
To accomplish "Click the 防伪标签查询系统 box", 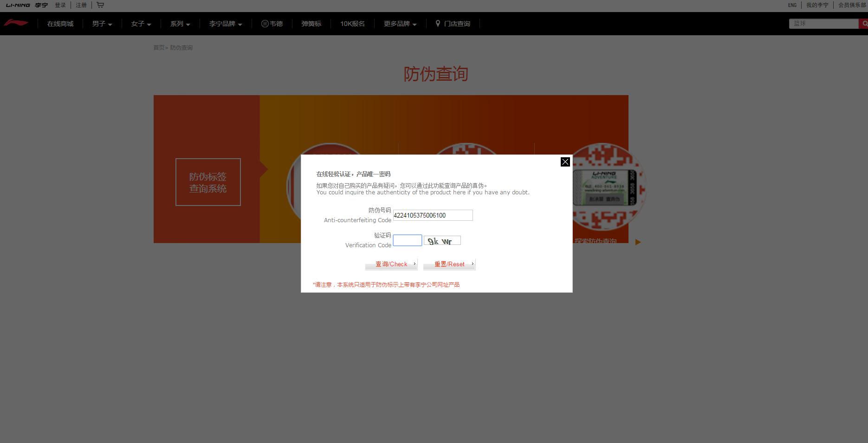I will point(208,182).
